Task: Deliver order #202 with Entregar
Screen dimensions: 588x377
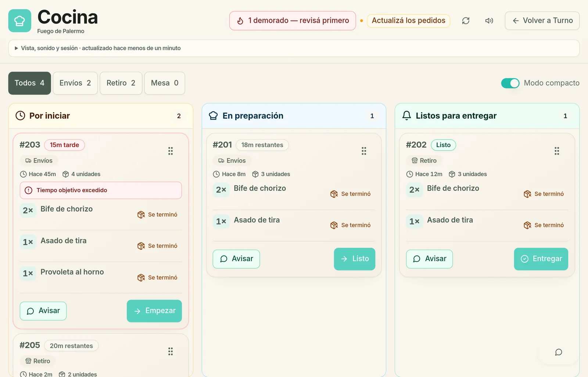Action: (541, 259)
